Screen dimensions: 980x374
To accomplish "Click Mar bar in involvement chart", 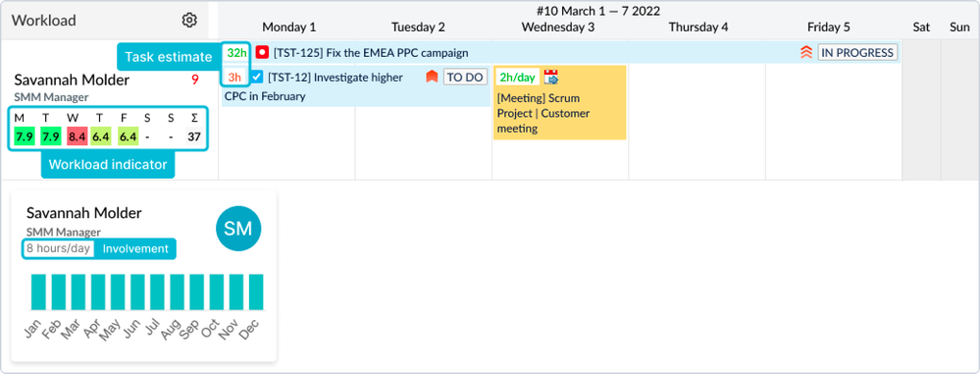I will (78, 292).
